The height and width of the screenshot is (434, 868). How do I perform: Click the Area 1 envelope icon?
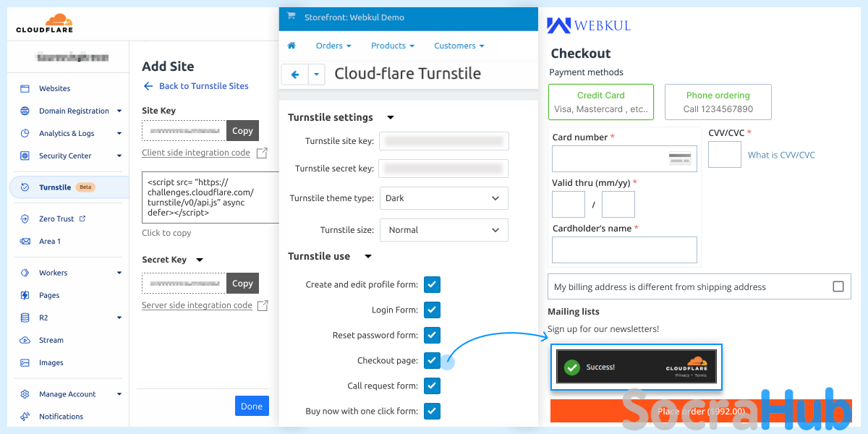point(25,241)
